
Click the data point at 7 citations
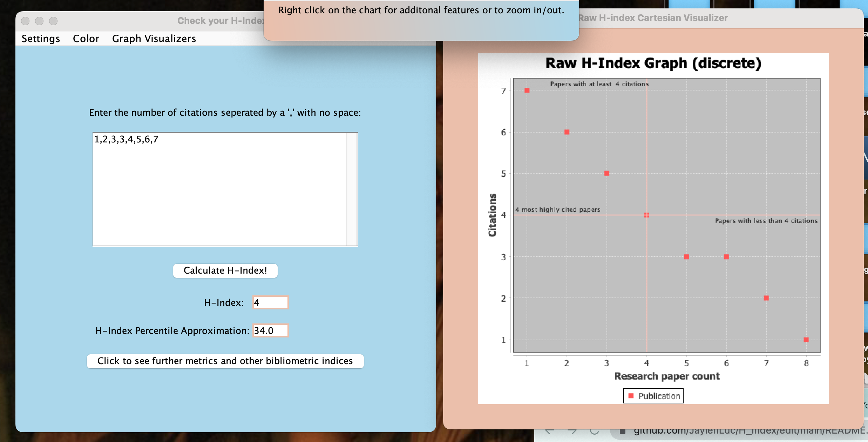coord(527,91)
